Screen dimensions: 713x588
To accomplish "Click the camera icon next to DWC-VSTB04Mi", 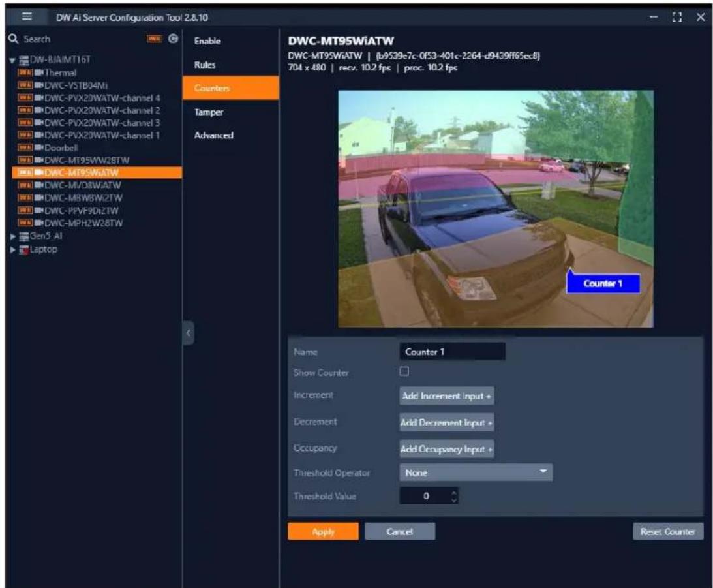I will click(38, 85).
